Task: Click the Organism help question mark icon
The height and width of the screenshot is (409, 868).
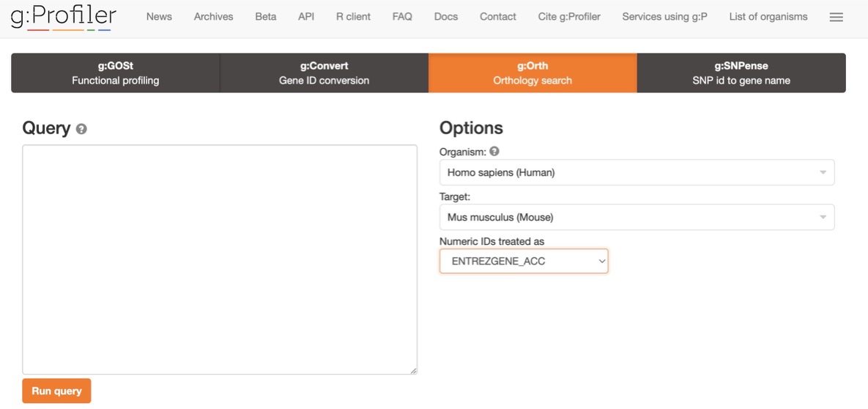Action: tap(494, 151)
